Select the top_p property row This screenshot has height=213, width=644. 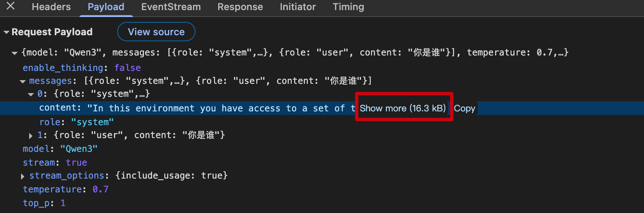(44, 203)
